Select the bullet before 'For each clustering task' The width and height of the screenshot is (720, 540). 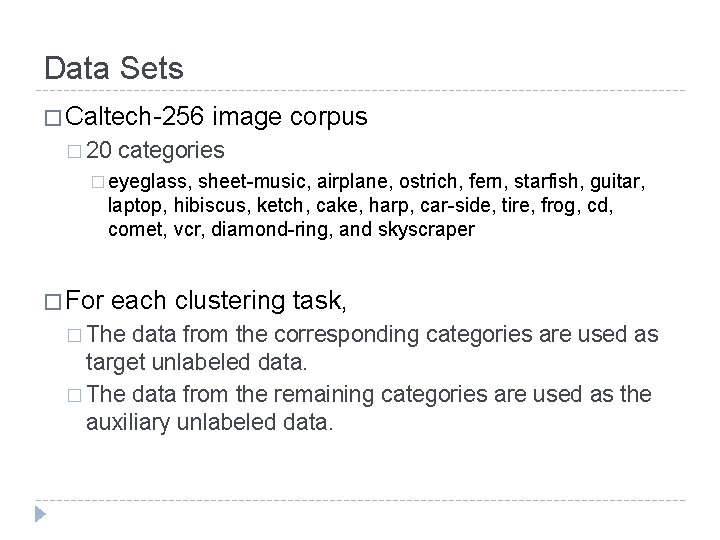pos(52,301)
